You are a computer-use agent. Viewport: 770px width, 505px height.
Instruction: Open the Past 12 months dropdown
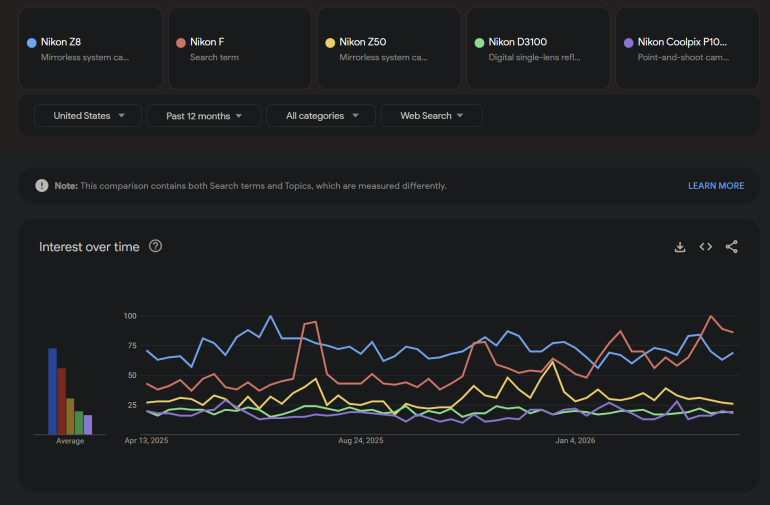pos(204,116)
